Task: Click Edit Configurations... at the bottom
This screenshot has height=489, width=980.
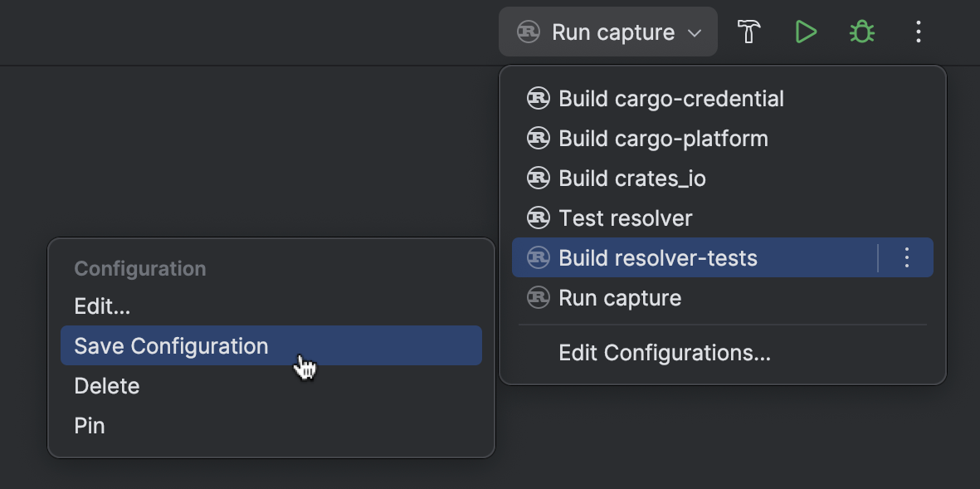Action: coord(664,352)
